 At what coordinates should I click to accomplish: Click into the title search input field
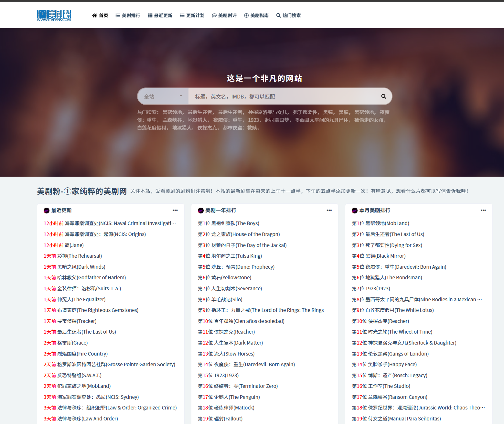[284, 96]
